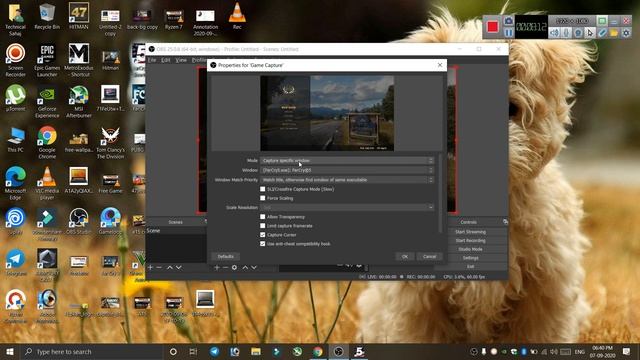
Task: Click Start Recording in OBS Controls
Action: coord(471,240)
